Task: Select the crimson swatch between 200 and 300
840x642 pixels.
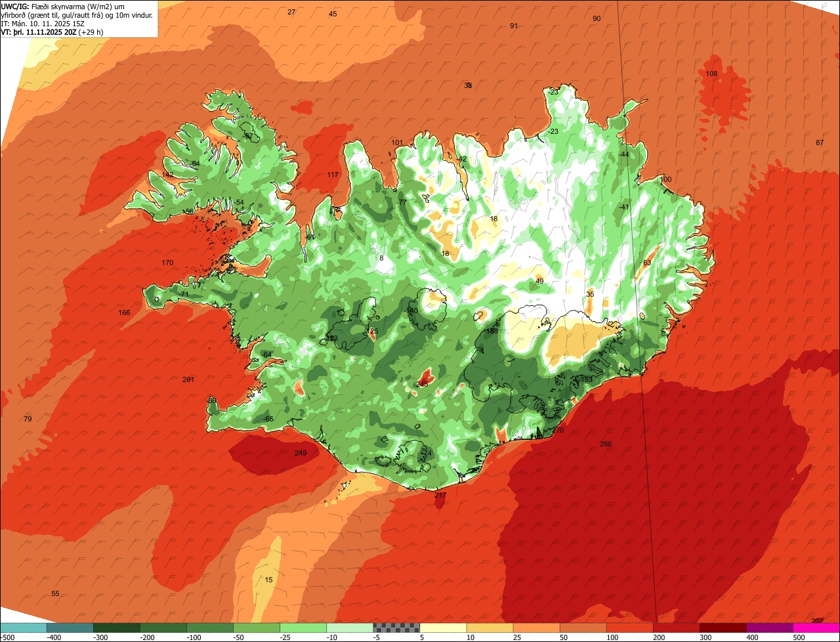Action: click(x=677, y=628)
